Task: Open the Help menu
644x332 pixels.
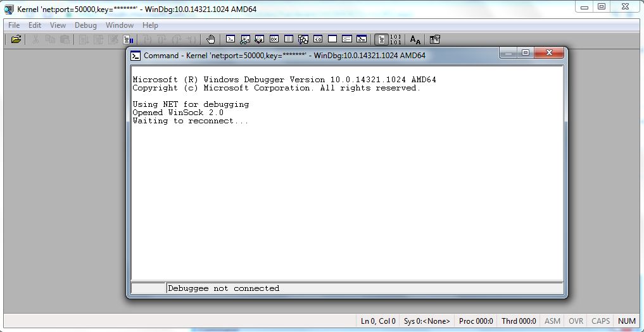Action: [150, 25]
